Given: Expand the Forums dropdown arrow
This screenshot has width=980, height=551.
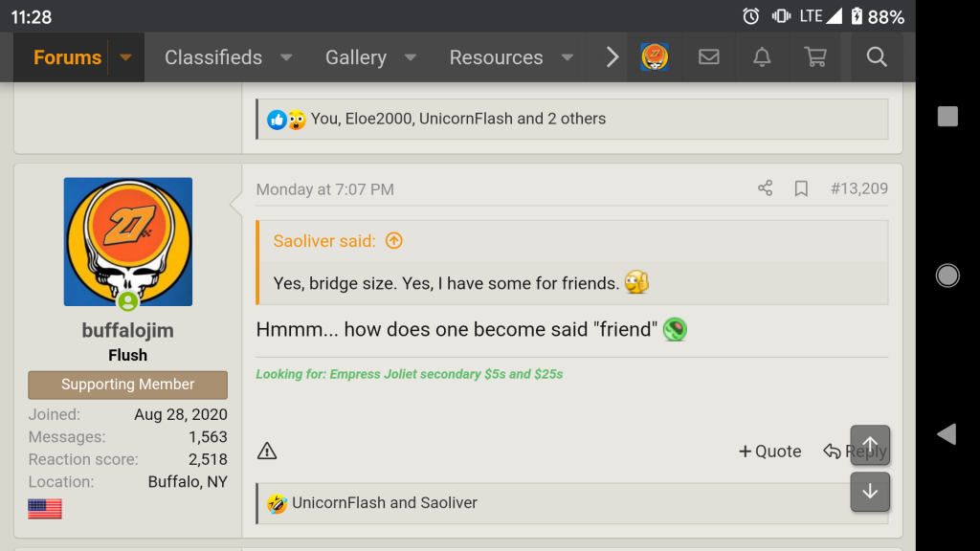Looking at the screenshot, I should [125, 57].
